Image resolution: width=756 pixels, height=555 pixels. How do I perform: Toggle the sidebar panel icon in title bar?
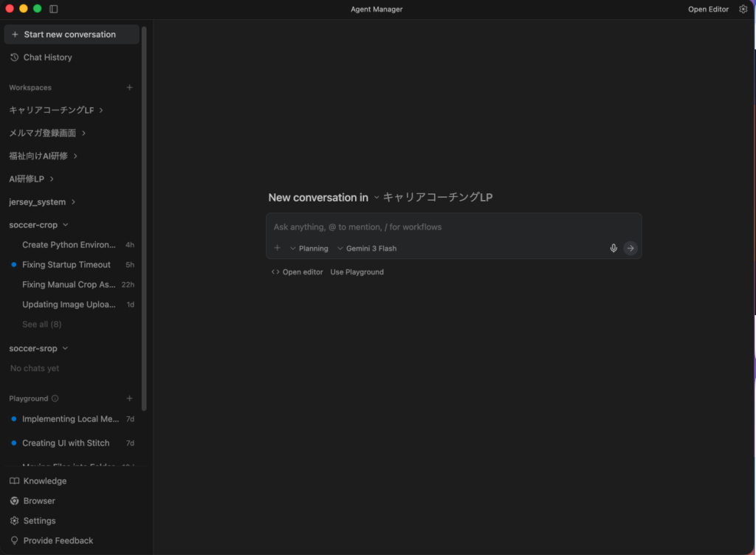pyautogui.click(x=54, y=10)
